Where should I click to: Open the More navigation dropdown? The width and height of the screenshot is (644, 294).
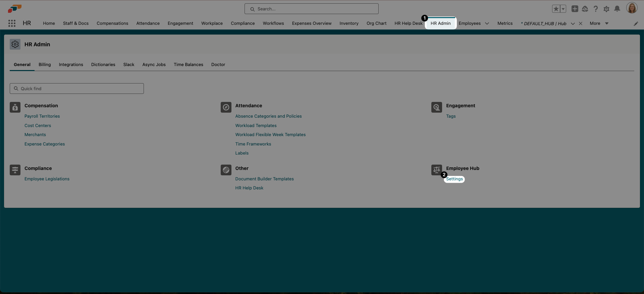tap(599, 23)
